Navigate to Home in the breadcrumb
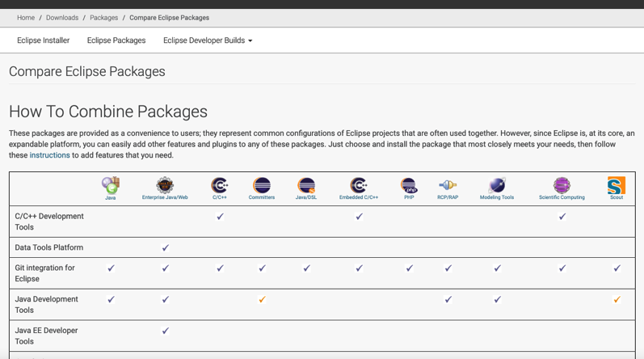Screen dimensions: 644x359 pos(26,18)
